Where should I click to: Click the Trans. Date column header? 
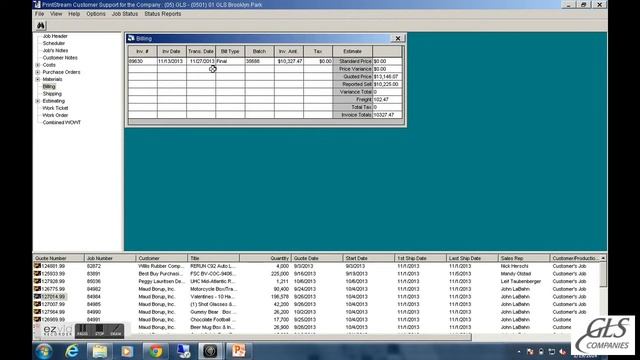pyautogui.click(x=201, y=51)
